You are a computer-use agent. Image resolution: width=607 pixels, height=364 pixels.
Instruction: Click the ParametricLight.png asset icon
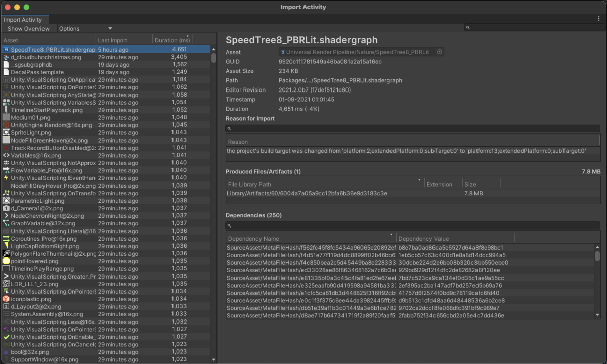coord(6,201)
